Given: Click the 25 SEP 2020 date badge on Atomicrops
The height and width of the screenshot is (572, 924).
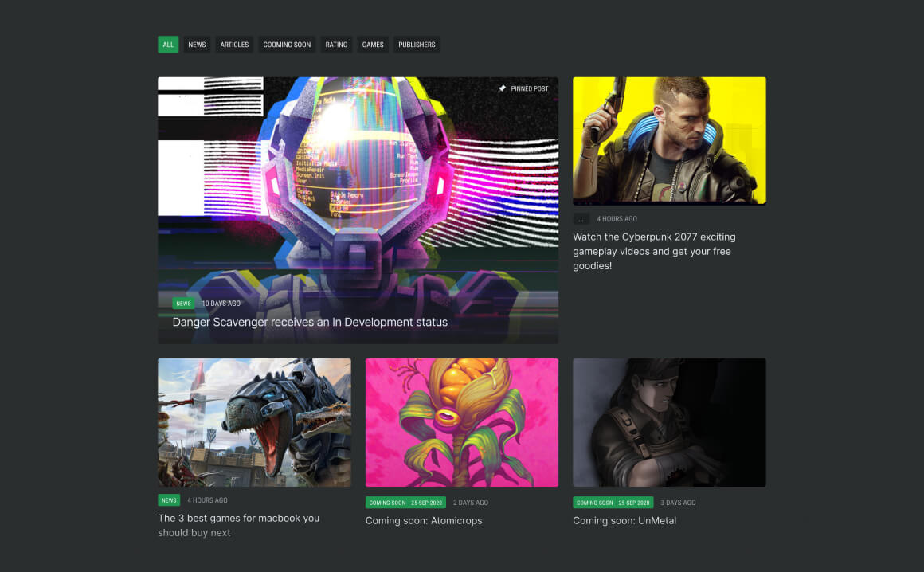Looking at the screenshot, I should pos(425,502).
